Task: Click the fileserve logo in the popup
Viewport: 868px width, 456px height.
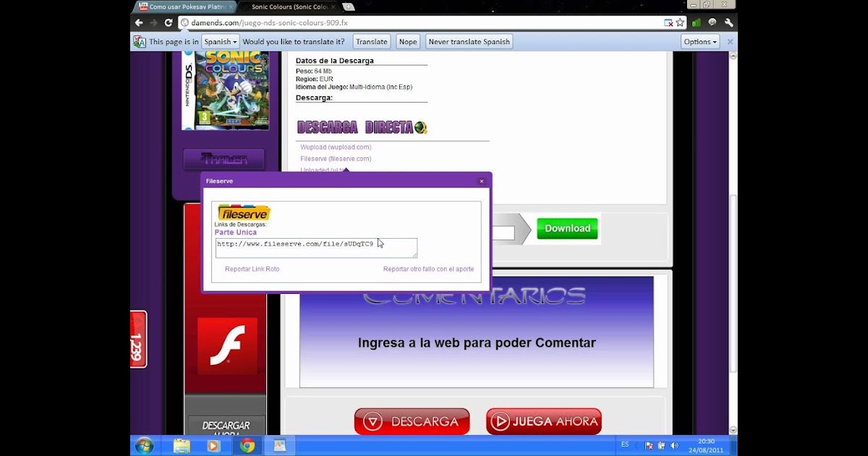Action: [244, 213]
